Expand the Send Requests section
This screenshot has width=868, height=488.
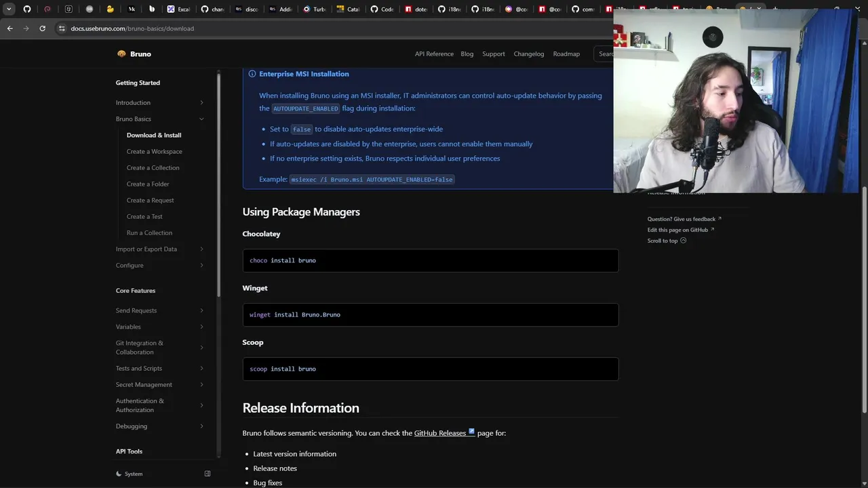[x=160, y=310]
